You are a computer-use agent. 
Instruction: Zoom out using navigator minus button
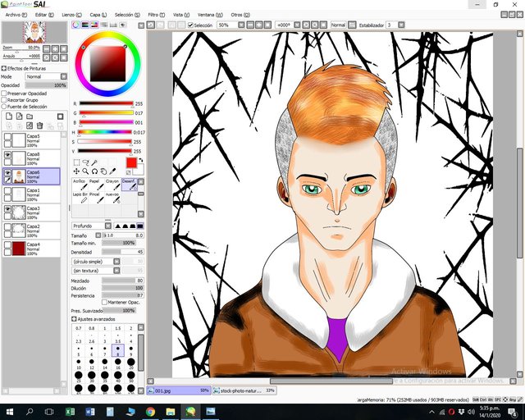tap(47, 49)
